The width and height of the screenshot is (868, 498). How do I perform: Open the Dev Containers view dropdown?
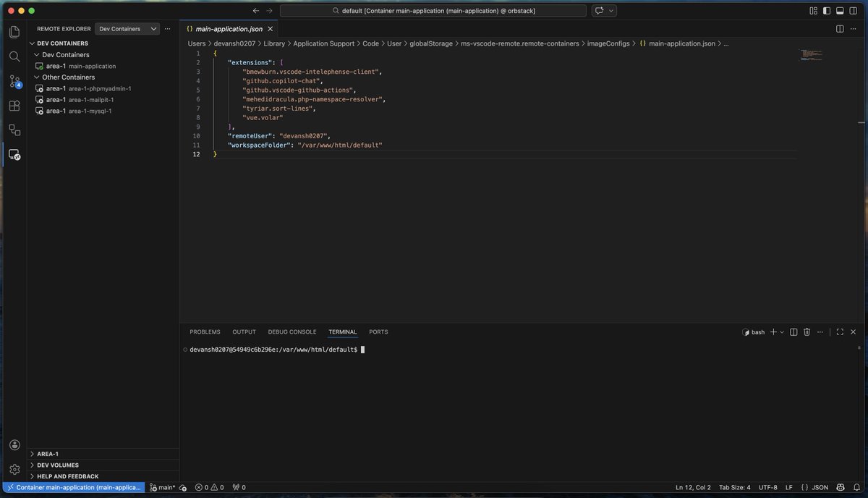(x=127, y=29)
